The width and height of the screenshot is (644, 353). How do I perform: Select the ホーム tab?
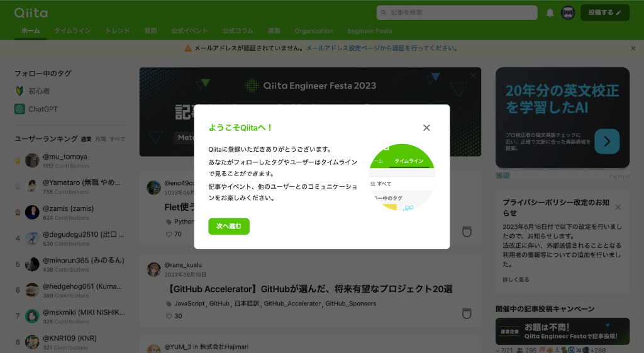[30, 31]
